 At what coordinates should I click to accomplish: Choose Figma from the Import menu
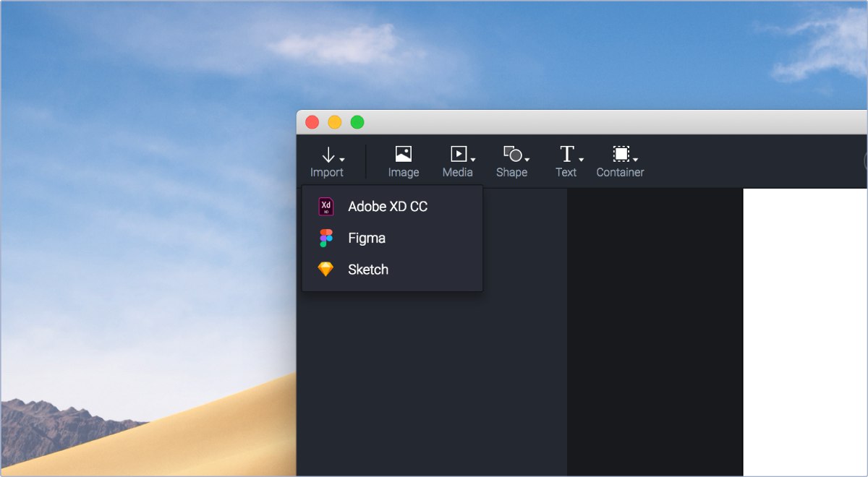click(x=392, y=238)
